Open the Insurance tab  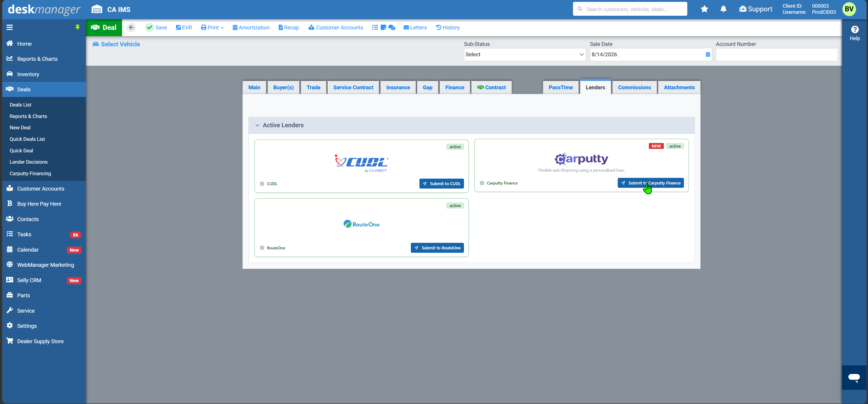tap(398, 88)
